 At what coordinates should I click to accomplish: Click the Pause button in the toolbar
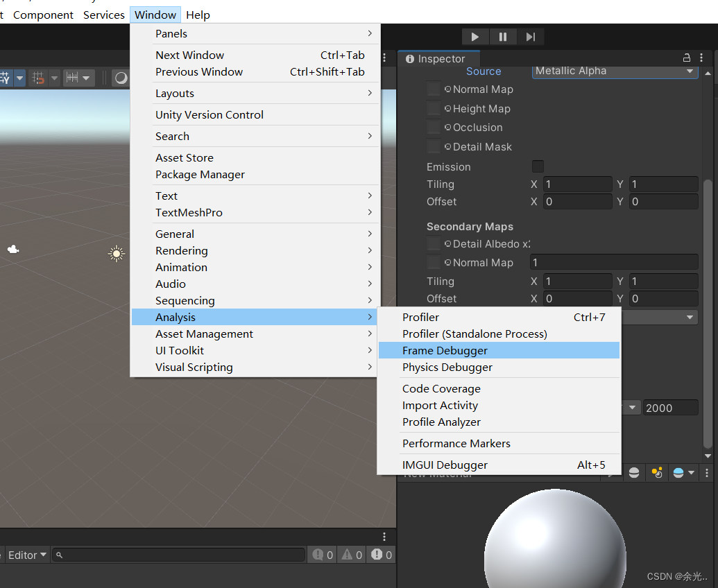503,37
